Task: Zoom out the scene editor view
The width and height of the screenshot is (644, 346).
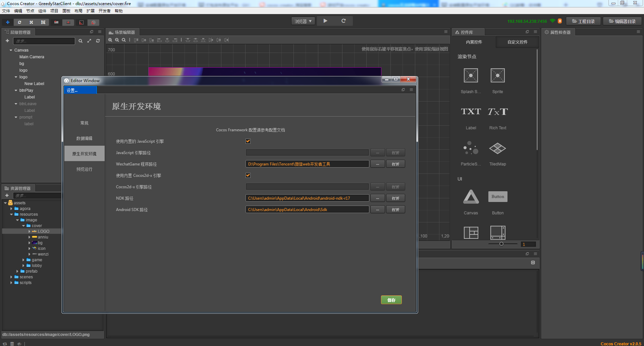Action: pyautogui.click(x=117, y=40)
